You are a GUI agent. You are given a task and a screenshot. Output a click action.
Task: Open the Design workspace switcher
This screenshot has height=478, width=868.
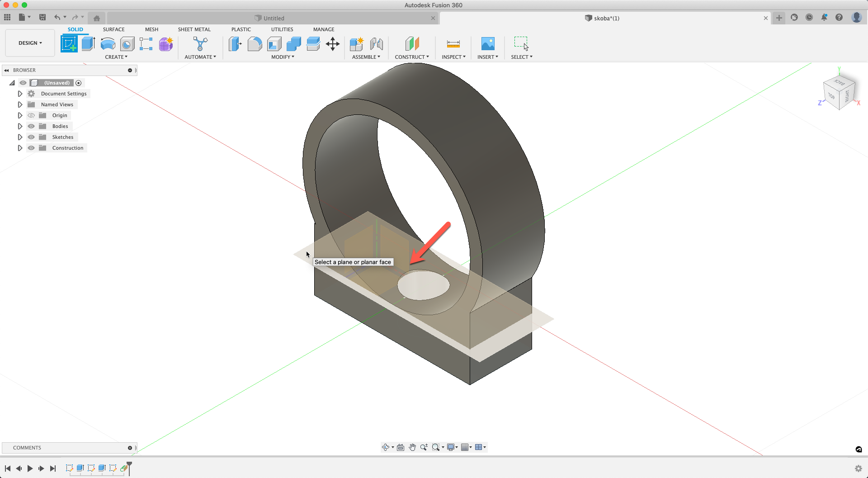pos(29,43)
